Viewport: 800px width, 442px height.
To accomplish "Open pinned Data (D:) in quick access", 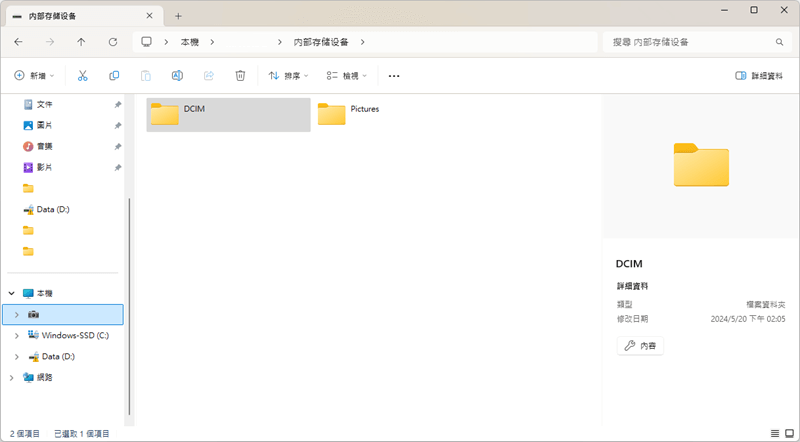I will [53, 209].
